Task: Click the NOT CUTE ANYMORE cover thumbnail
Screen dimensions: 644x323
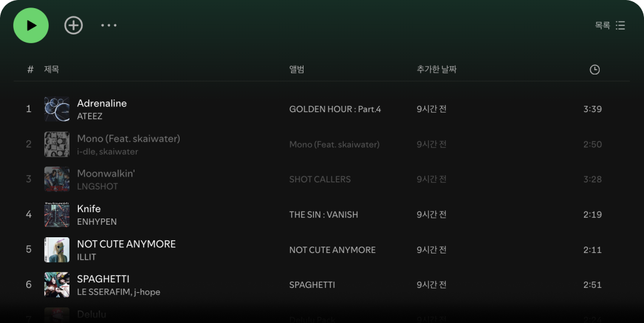Action: tap(57, 250)
